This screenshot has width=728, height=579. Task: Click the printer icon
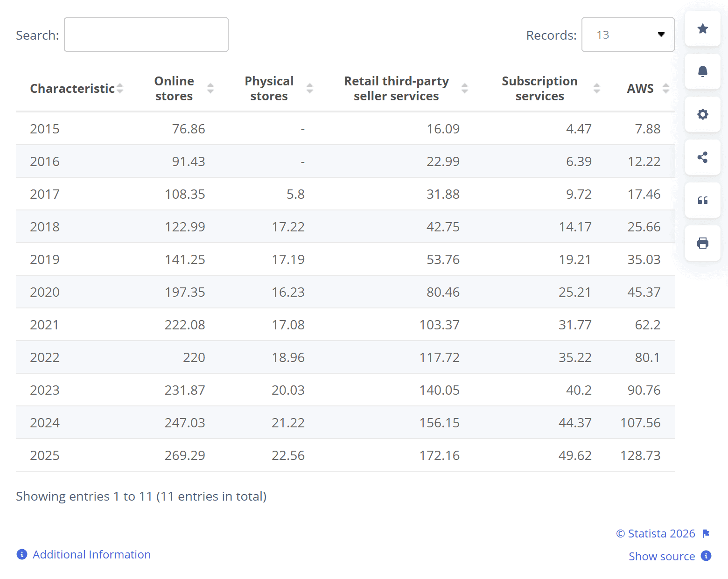click(702, 243)
